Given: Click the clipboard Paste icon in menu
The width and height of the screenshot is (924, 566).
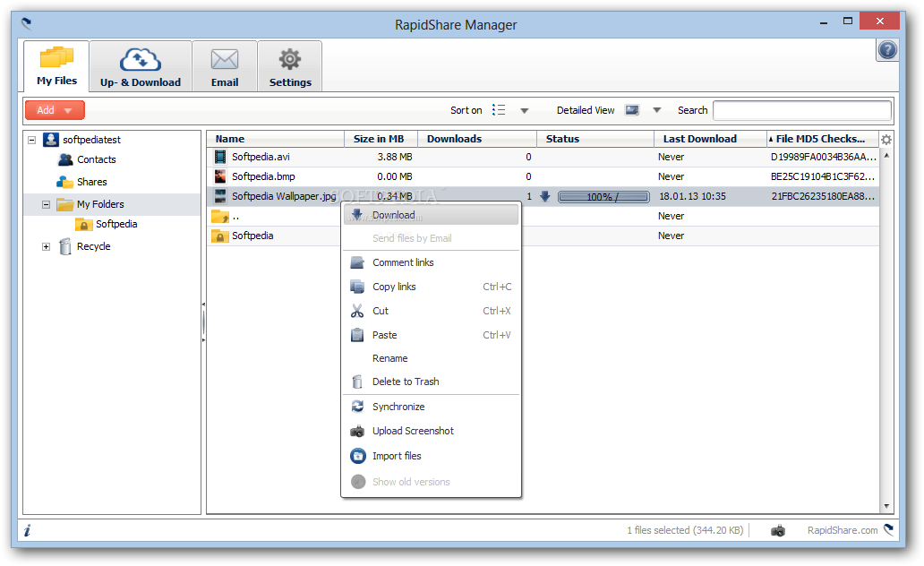Looking at the screenshot, I should pyautogui.click(x=357, y=335).
